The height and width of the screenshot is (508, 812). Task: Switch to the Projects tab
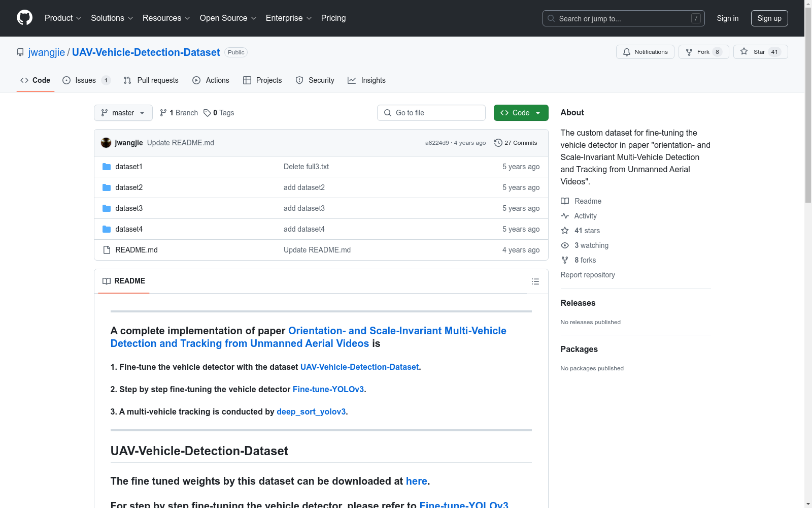click(262, 80)
